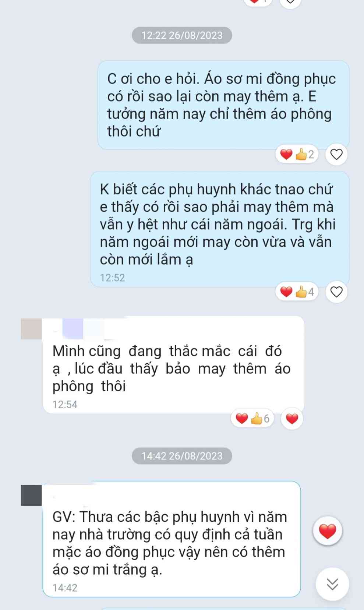Select the message starting 'K biết các phụ huynh'
The width and height of the screenshot is (364, 610).
coord(220,229)
